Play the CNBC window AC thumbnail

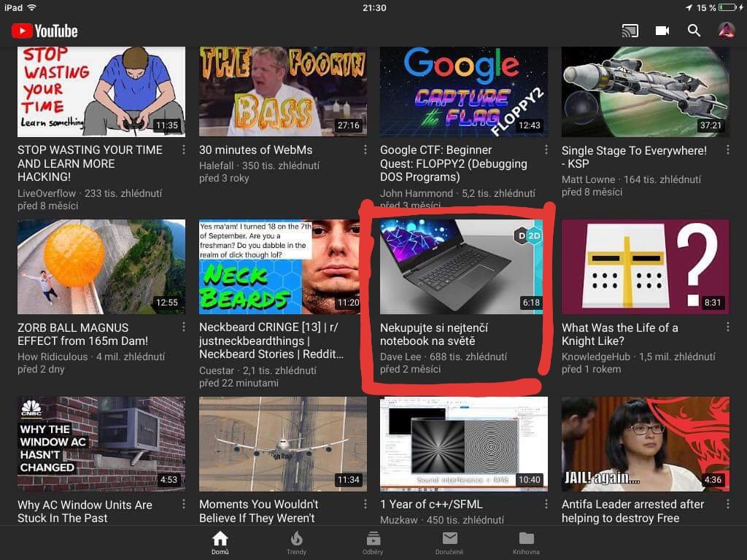point(101,444)
